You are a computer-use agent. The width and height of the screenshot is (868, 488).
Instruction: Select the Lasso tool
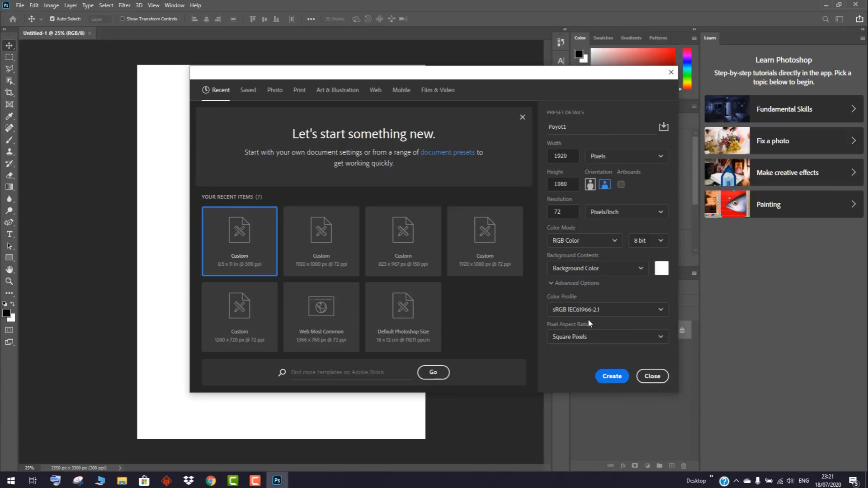pyautogui.click(x=9, y=69)
